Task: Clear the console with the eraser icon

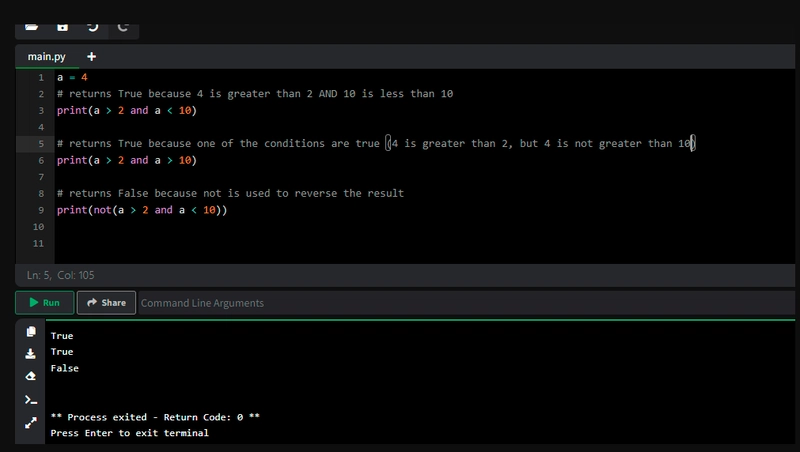Action: tap(31, 376)
